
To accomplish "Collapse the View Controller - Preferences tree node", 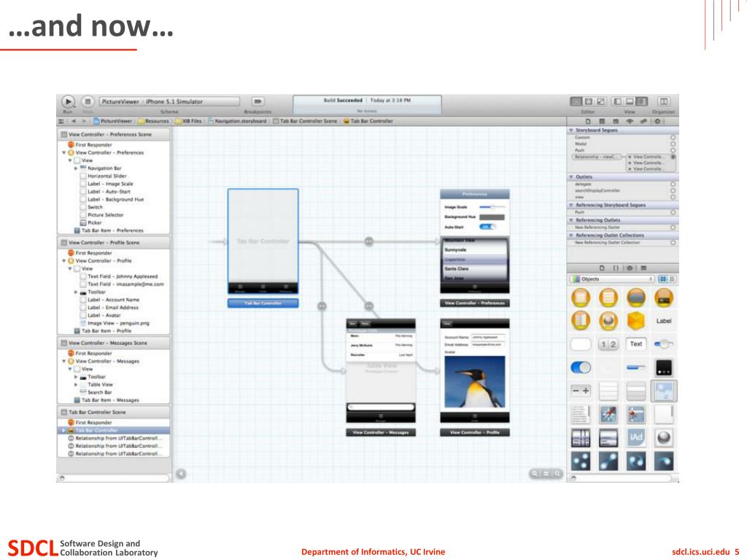I will [64, 153].
